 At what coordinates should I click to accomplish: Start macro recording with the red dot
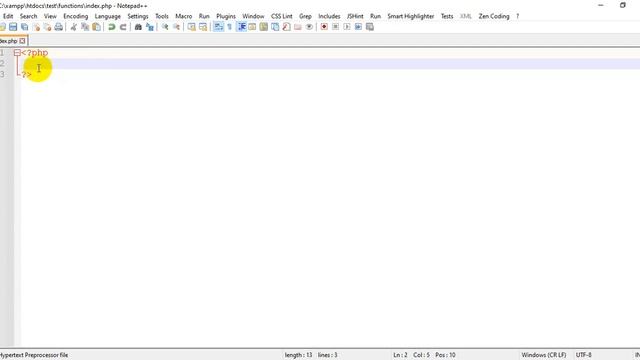[324, 27]
